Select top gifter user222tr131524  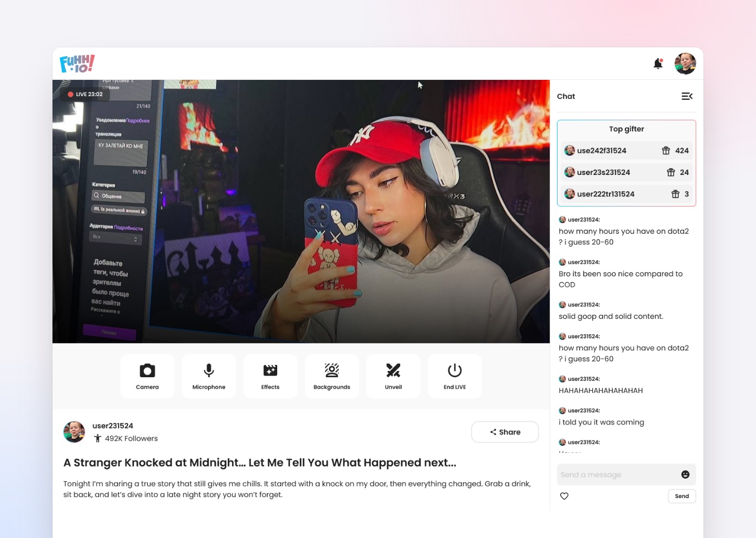click(x=626, y=194)
